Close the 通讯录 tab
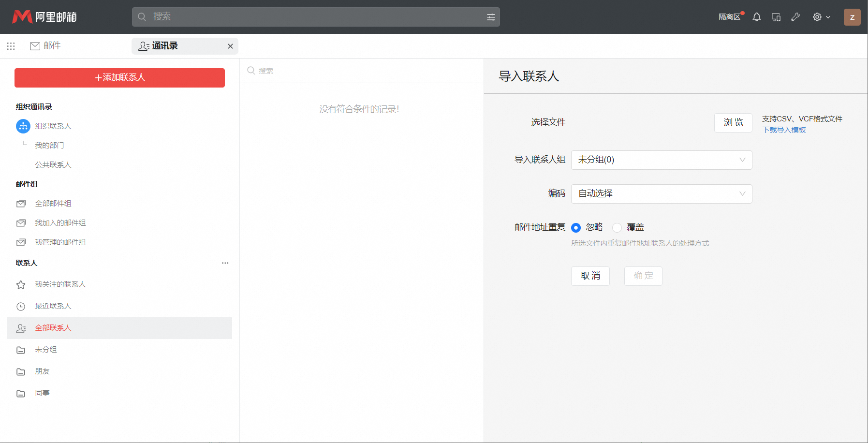 tap(230, 46)
